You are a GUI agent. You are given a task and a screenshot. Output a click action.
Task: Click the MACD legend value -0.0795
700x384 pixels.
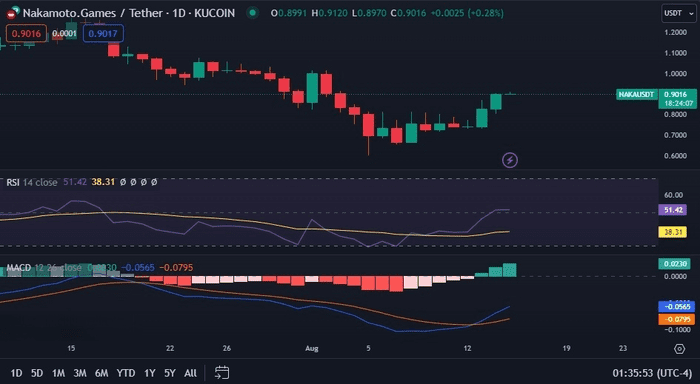176,267
